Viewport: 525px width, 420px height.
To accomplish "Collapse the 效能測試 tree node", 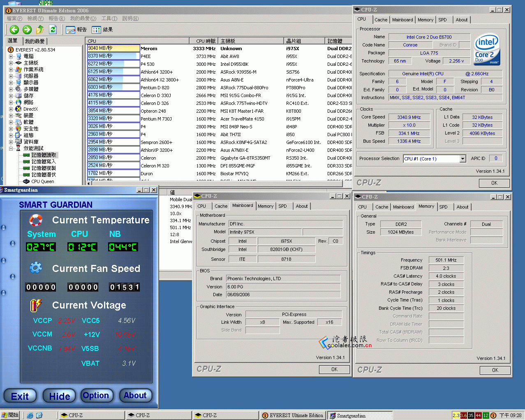I will (x=11, y=149).
